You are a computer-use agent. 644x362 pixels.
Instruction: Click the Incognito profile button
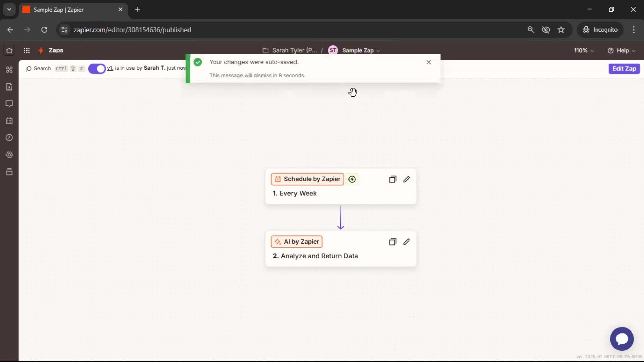[x=600, y=30]
